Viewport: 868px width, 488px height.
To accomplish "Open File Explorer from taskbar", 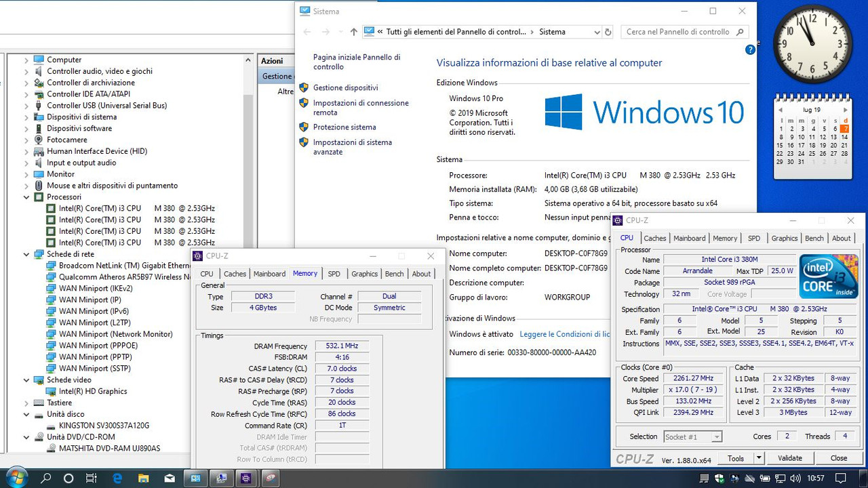I will pyautogui.click(x=143, y=479).
